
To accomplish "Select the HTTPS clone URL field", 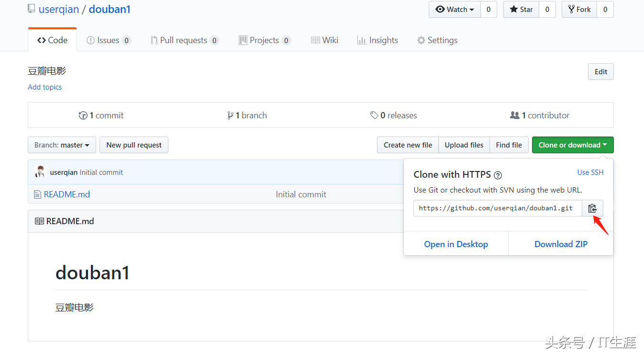I will coord(497,208).
